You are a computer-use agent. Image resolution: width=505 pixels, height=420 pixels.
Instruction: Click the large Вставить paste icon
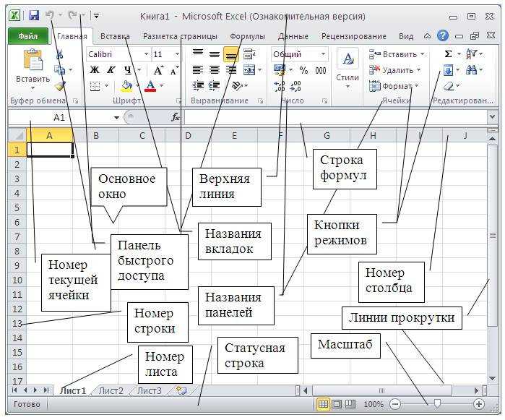(x=33, y=59)
